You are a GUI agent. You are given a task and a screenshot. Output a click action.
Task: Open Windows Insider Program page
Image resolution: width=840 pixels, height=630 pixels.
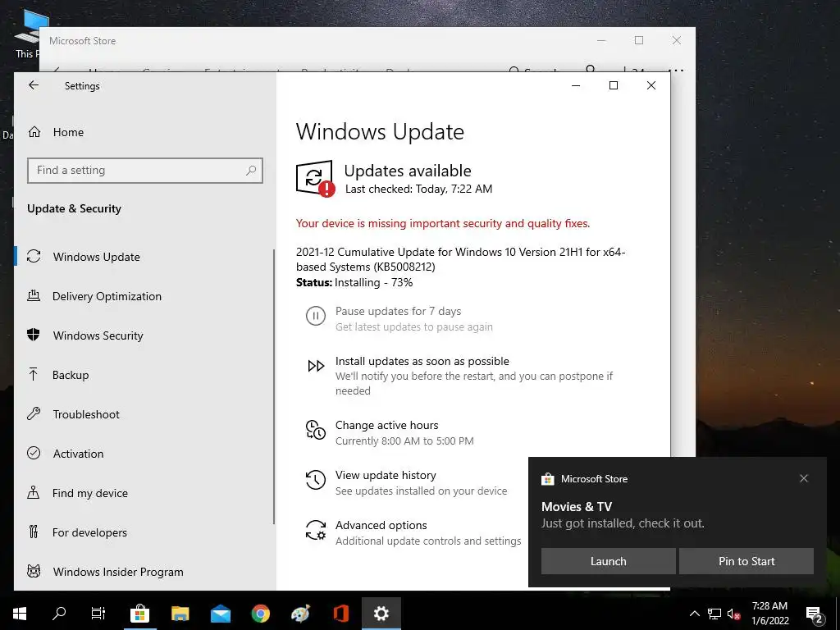(118, 572)
